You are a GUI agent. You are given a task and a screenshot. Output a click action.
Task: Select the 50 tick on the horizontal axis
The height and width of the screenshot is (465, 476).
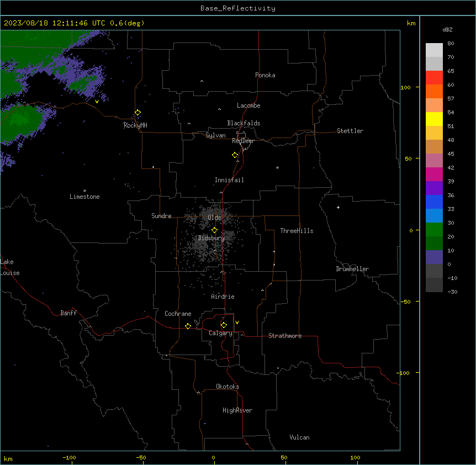click(x=284, y=457)
